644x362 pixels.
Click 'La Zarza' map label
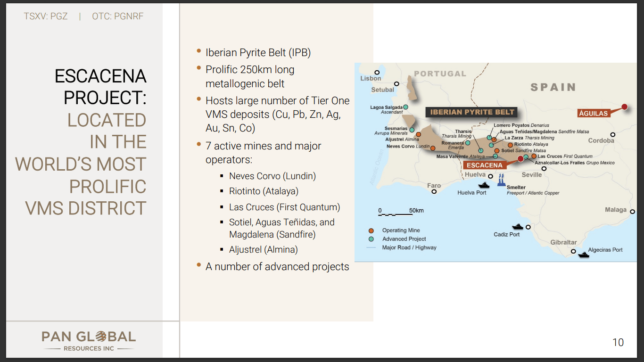coord(514,138)
